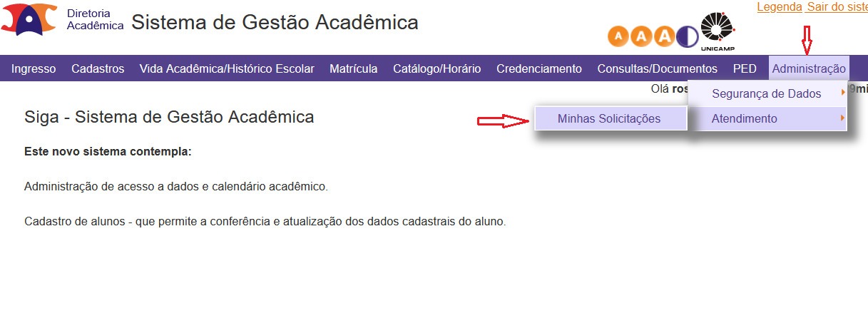Open the Catálogo/Horário menu
Viewport: 868px width, 328px height.
click(x=437, y=68)
